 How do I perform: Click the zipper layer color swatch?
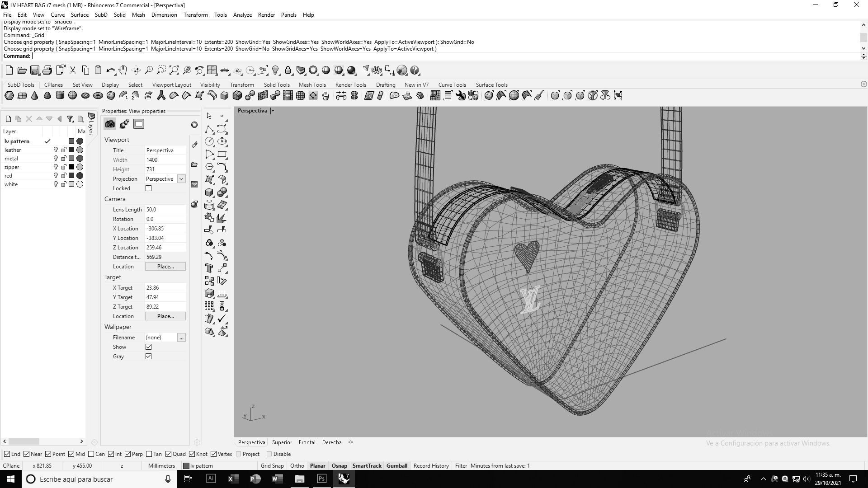point(71,167)
